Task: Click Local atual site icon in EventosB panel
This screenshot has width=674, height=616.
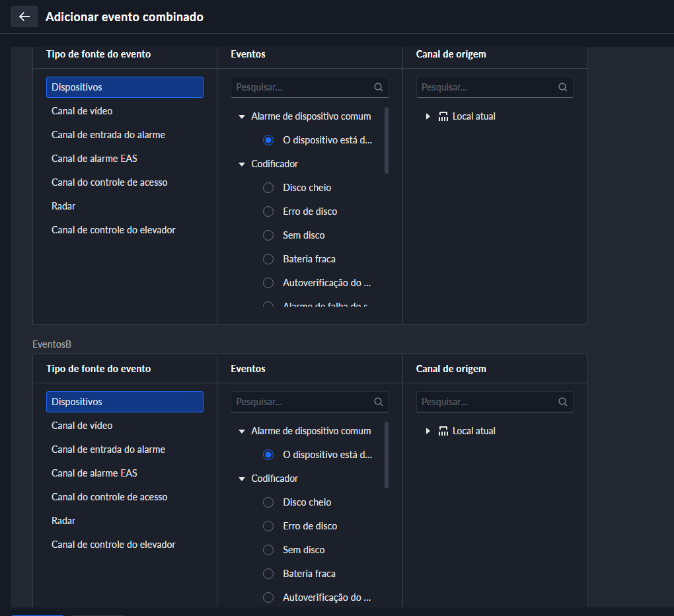Action: 443,431
